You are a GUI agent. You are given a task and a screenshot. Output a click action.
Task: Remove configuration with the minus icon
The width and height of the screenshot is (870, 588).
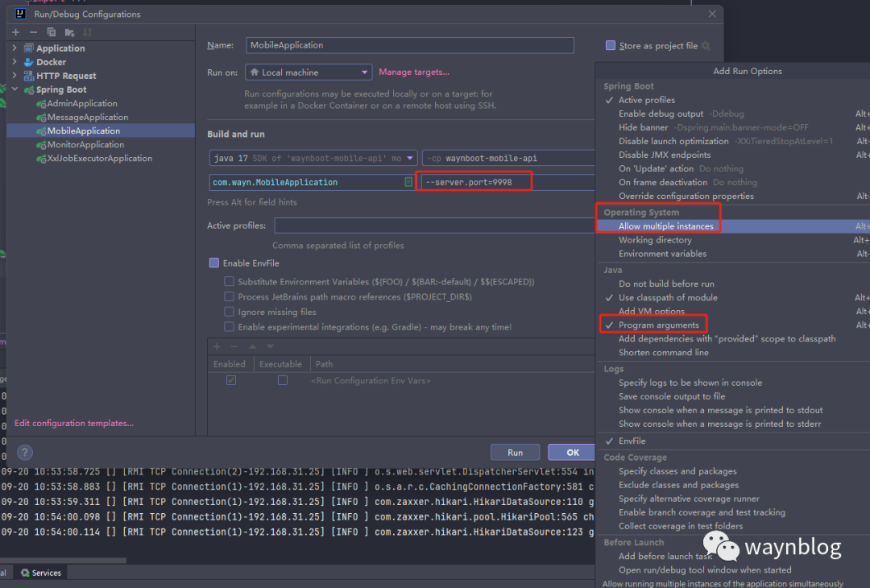(33, 32)
